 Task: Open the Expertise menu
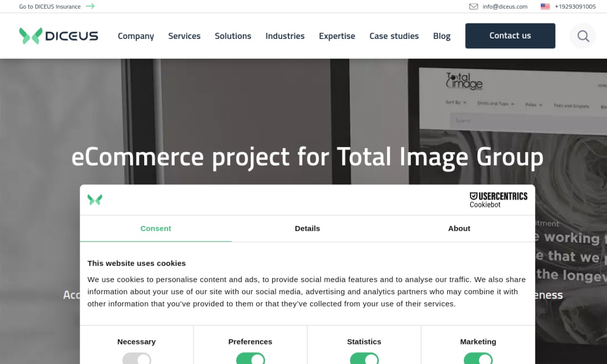[x=337, y=36]
